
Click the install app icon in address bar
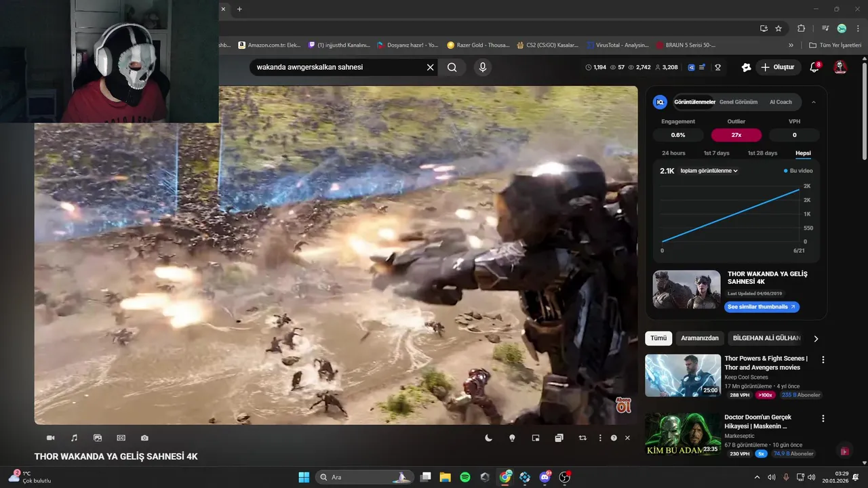point(764,28)
